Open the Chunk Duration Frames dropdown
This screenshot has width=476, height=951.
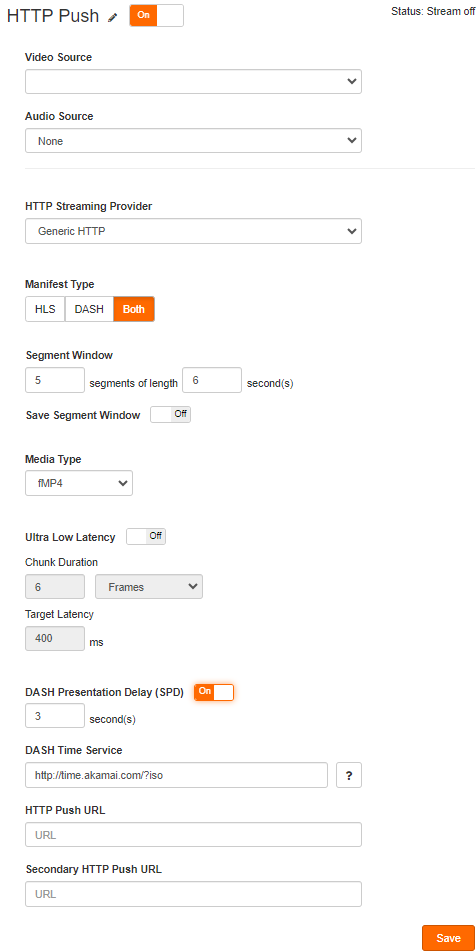(149, 586)
